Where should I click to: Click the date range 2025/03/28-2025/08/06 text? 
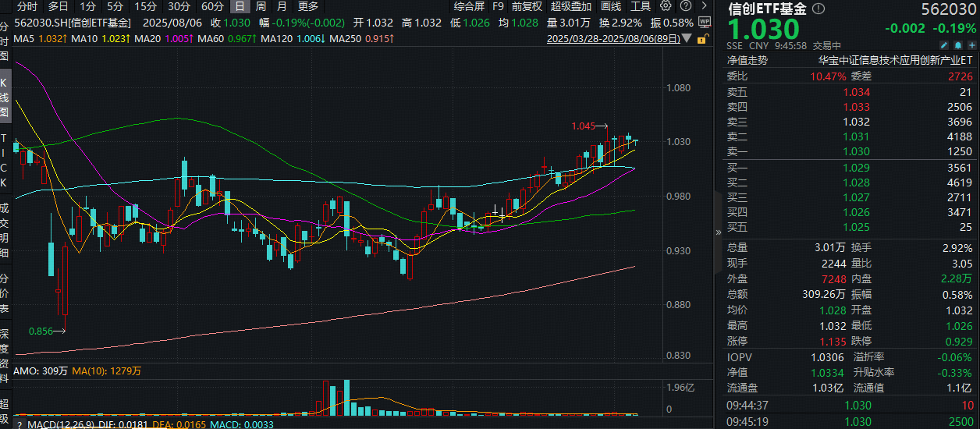612,38
